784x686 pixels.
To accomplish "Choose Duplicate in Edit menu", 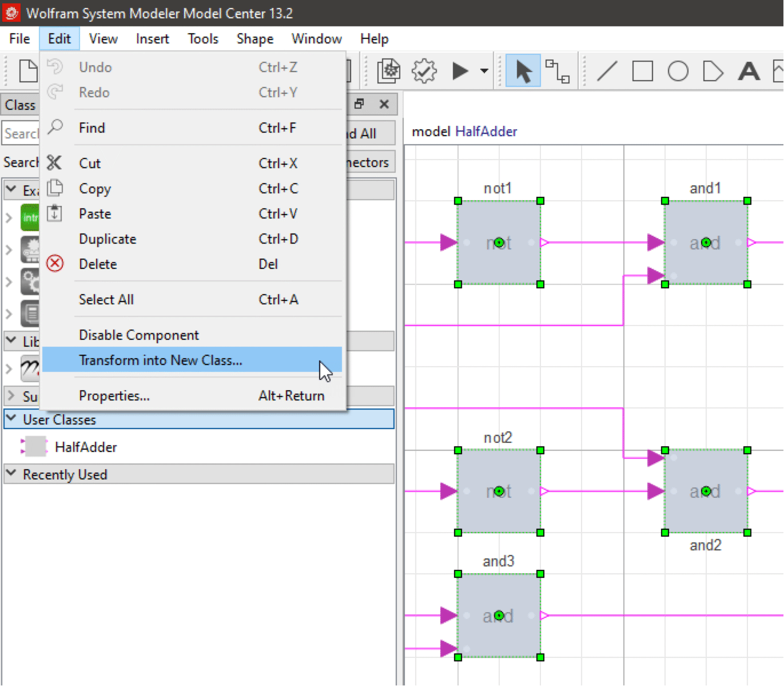I will click(x=192, y=239).
